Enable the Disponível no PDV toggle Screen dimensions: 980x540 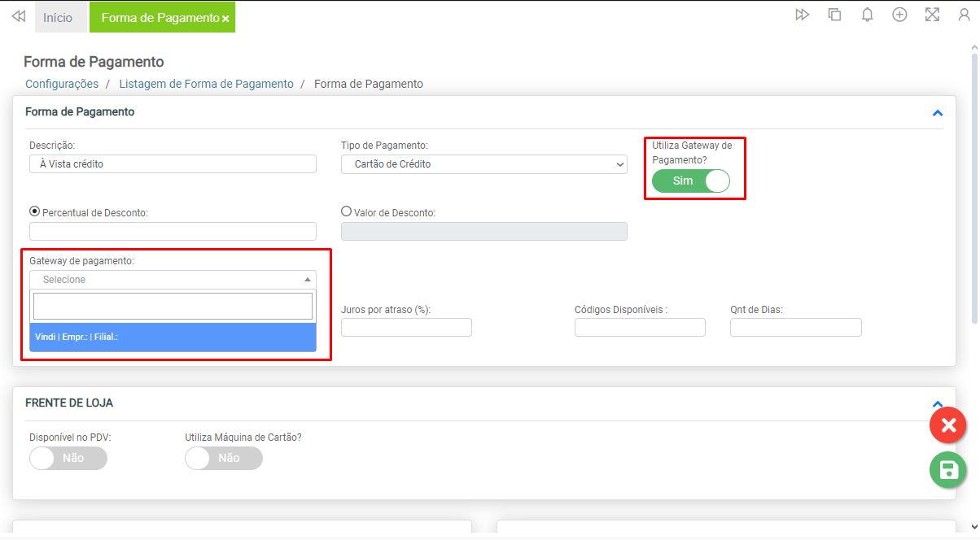68,458
